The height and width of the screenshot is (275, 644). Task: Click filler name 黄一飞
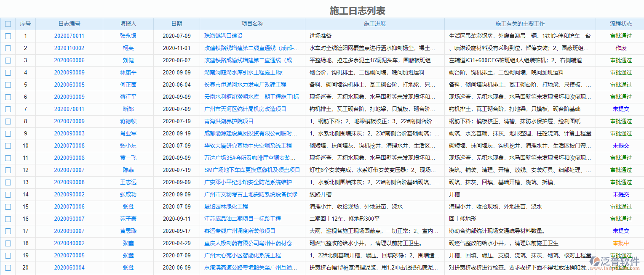pos(128,158)
